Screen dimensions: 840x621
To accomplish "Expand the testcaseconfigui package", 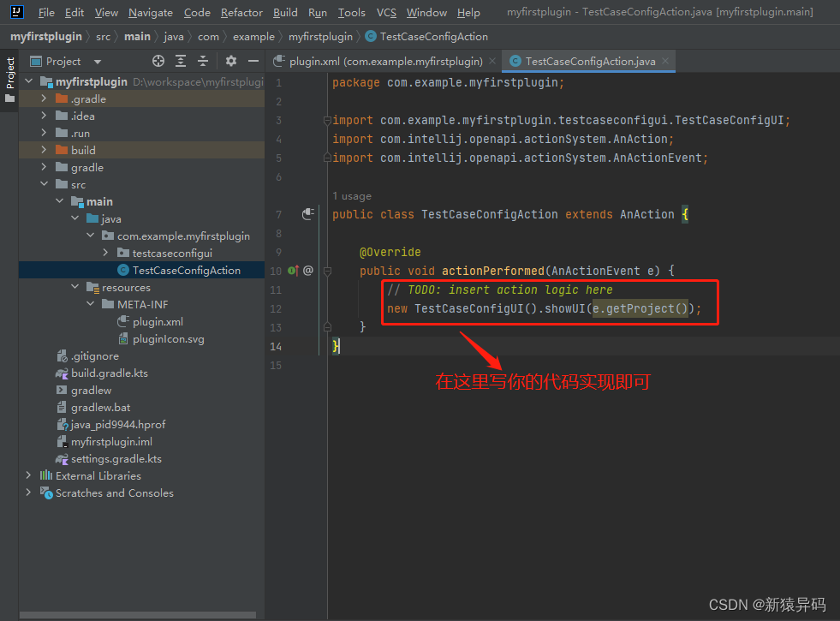I will click(105, 253).
